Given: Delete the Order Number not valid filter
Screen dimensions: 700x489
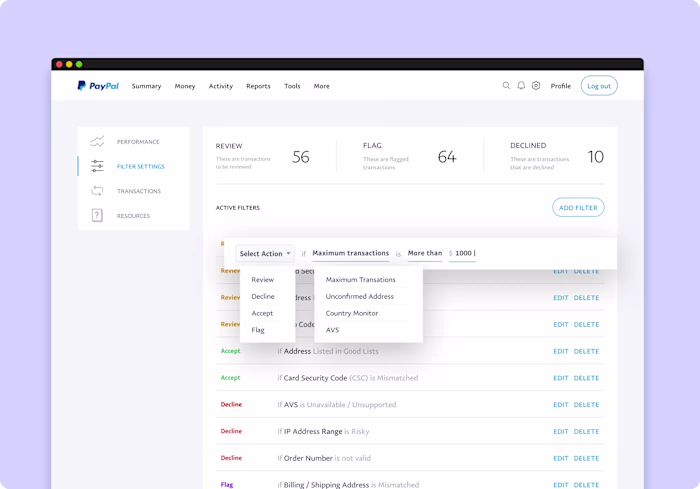Looking at the screenshot, I should (586, 459).
